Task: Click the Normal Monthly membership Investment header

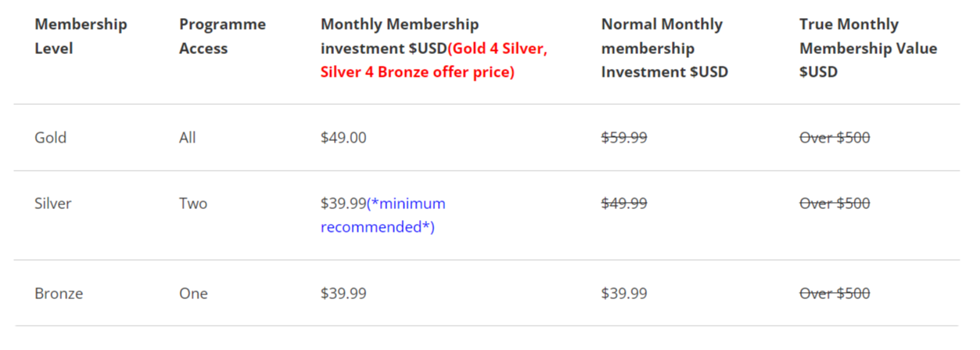Action: tap(664, 48)
